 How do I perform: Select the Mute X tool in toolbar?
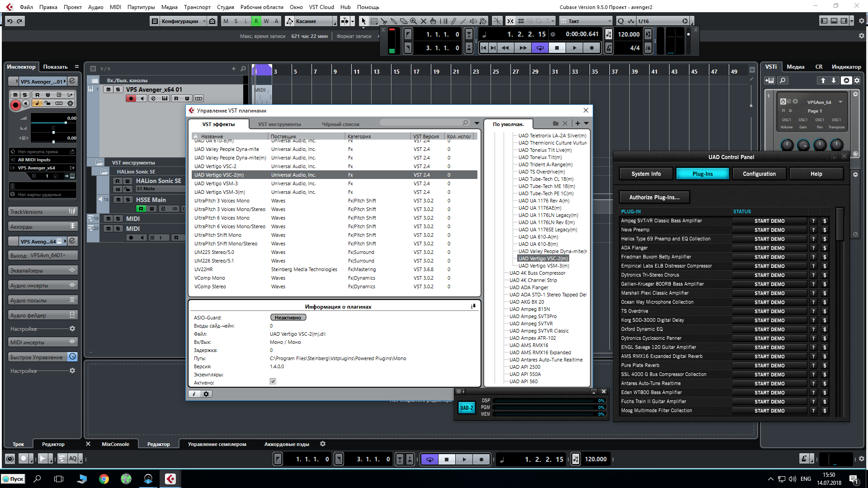point(424,21)
